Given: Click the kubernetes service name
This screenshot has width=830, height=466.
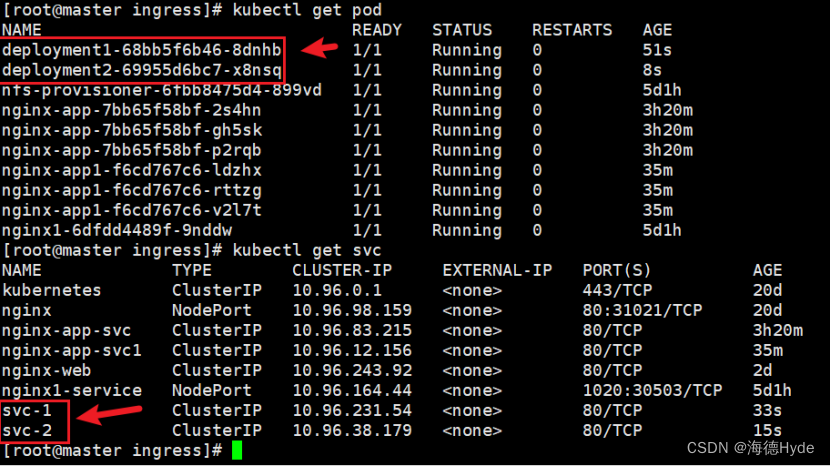Looking at the screenshot, I should 51,290.
